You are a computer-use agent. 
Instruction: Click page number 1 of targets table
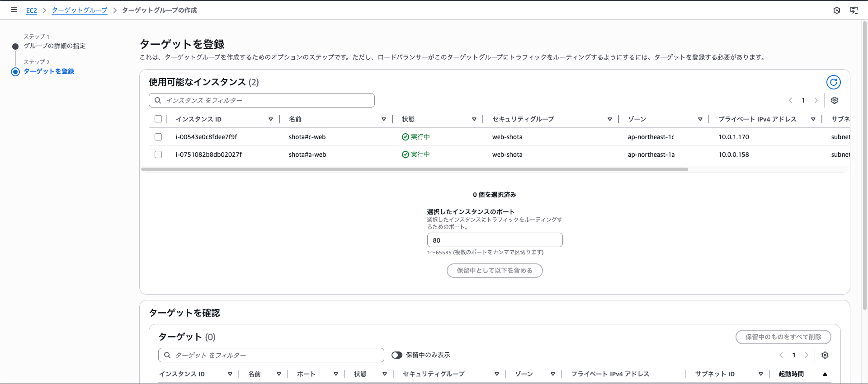click(x=794, y=355)
